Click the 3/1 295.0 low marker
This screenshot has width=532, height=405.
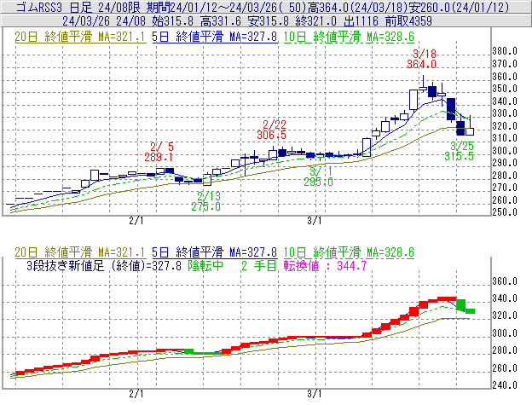(x=319, y=176)
